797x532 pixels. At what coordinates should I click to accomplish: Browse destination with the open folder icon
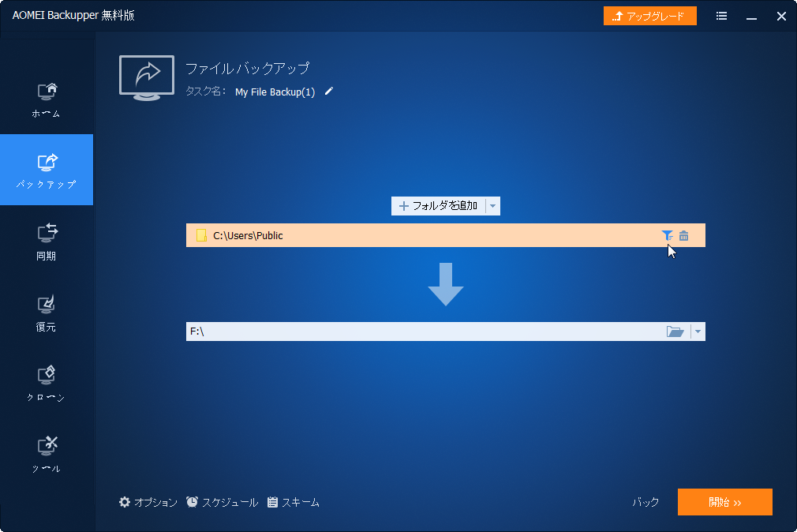[x=675, y=332]
